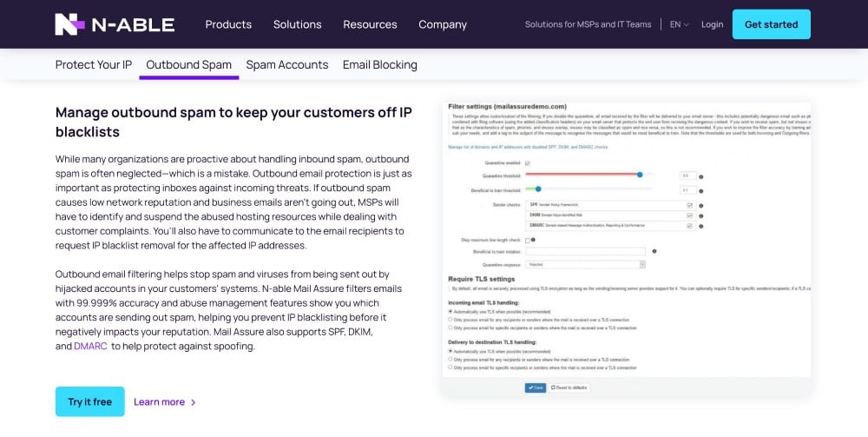The width and height of the screenshot is (868, 437).
Task: Select the Outbound Spam tab
Action: point(188,65)
